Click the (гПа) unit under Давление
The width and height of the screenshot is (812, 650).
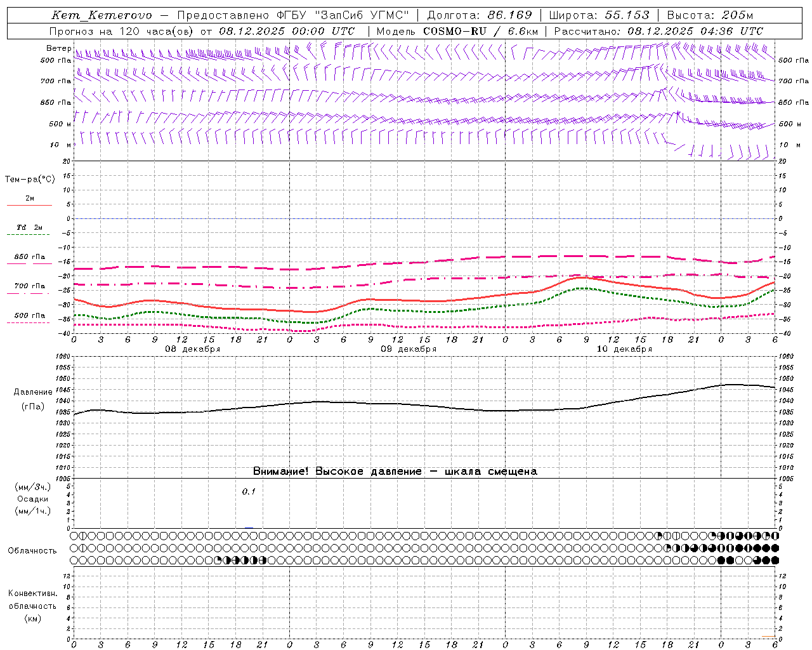click(x=32, y=406)
